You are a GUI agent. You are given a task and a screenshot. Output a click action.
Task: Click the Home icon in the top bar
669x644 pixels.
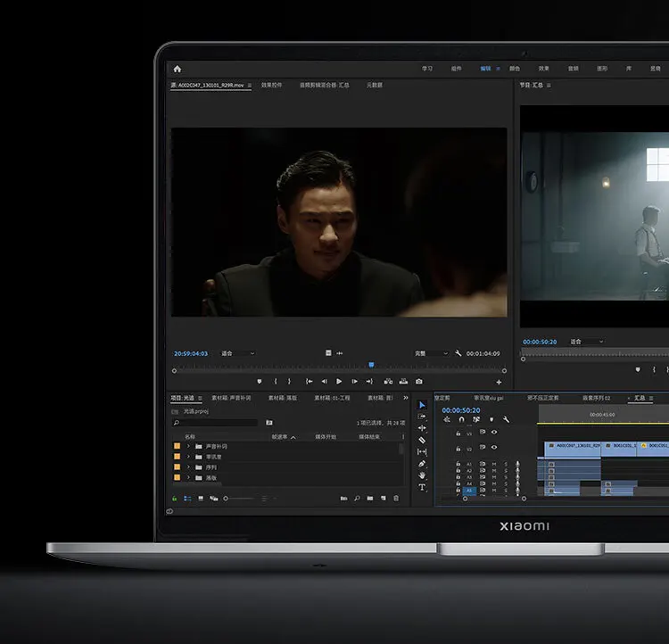coord(177,69)
